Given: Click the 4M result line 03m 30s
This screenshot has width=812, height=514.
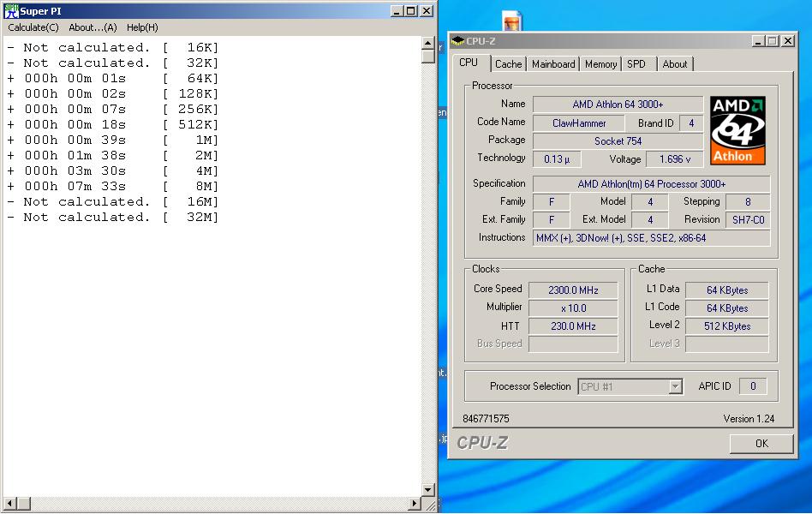Looking at the screenshot, I should click(112, 170).
